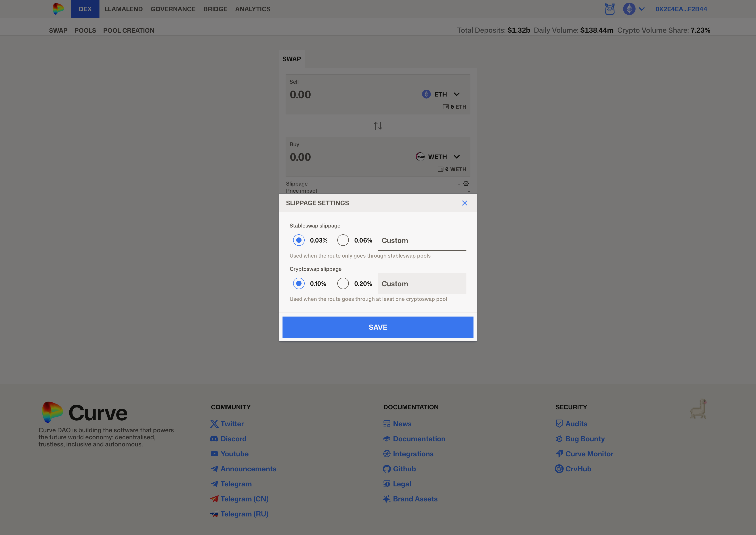Click the Curve logo in the header
The height and width of the screenshot is (535, 756).
(x=58, y=9)
